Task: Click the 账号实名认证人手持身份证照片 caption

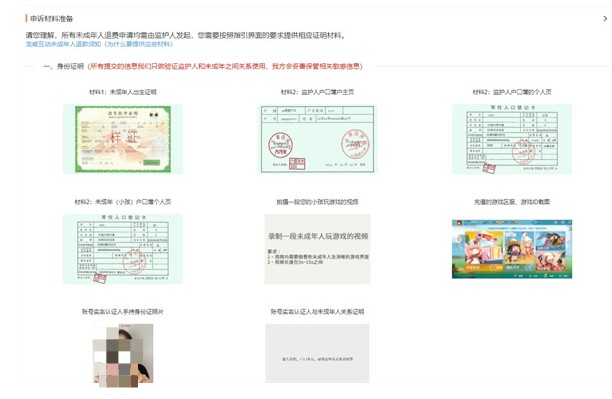Action: point(123,312)
